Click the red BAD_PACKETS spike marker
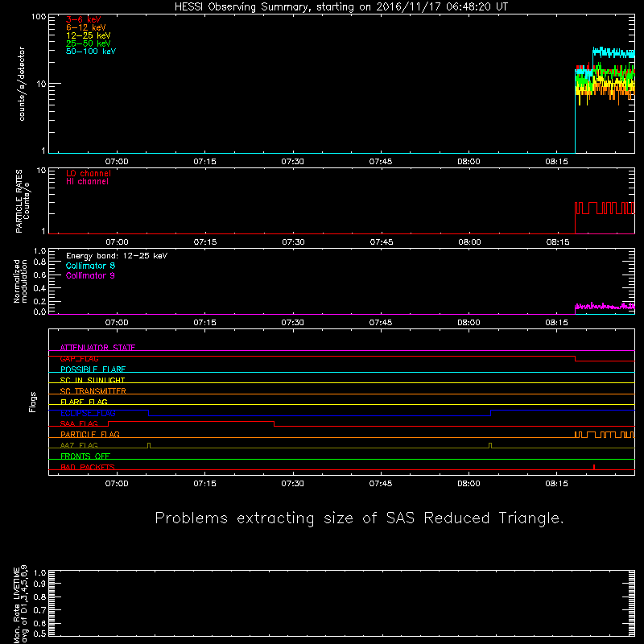644x644 pixels. (594, 467)
